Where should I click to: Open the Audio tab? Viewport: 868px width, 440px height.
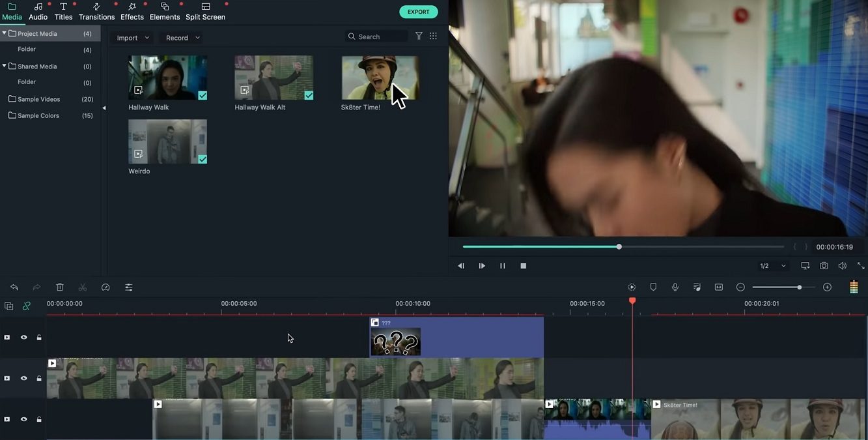click(37, 16)
